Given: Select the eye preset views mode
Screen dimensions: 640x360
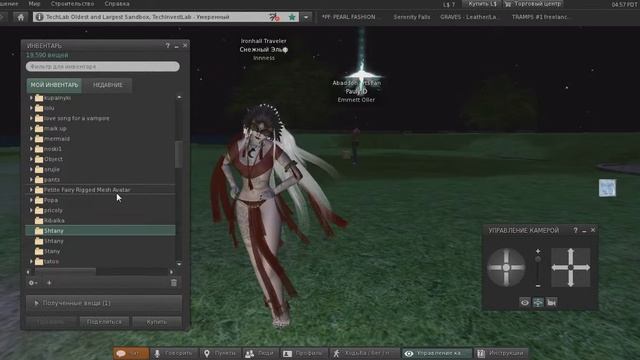Looking at the screenshot, I should (x=525, y=302).
